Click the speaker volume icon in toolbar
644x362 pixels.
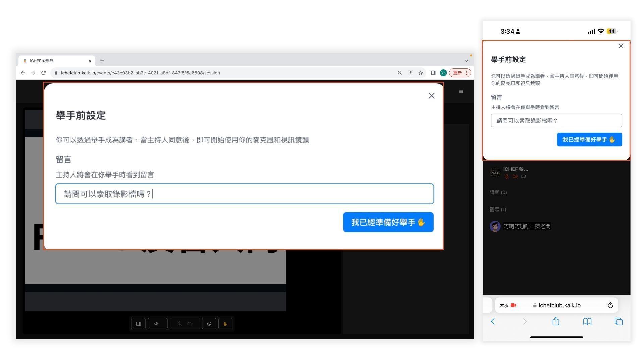[x=157, y=324]
